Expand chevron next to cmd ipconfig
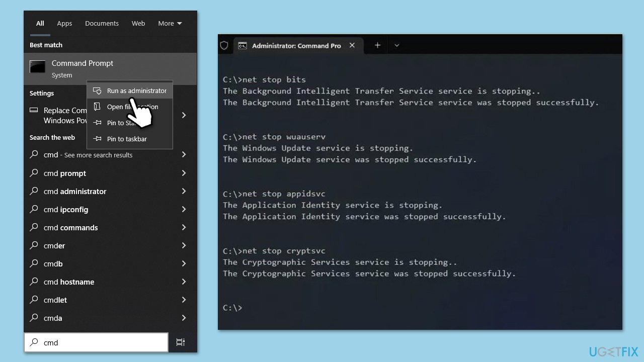Image resolution: width=644 pixels, height=362 pixels. 184,209
